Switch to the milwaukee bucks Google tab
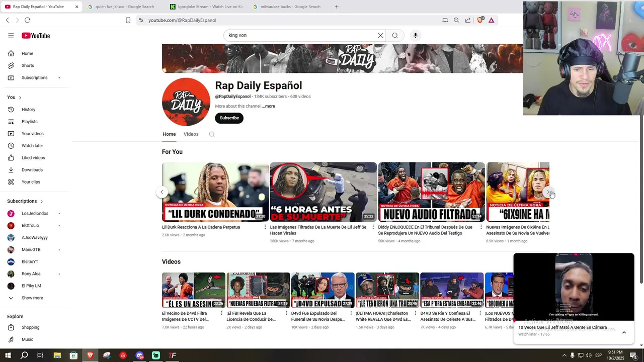The width and height of the screenshot is (644, 362). 289,7
